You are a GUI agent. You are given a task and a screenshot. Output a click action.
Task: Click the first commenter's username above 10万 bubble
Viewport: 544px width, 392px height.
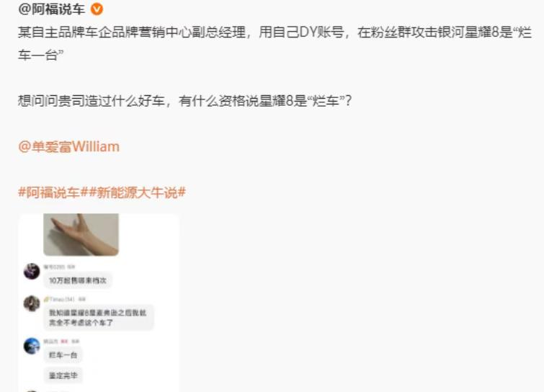55,267
